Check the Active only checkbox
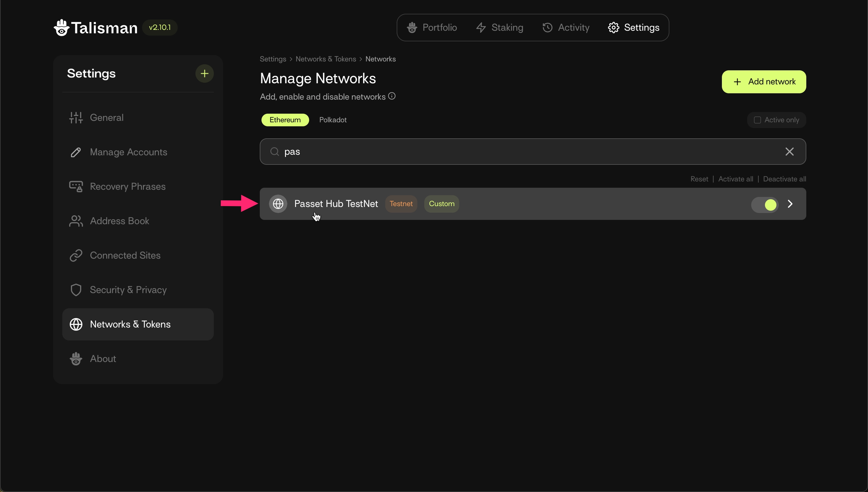868x492 pixels. pos(757,120)
